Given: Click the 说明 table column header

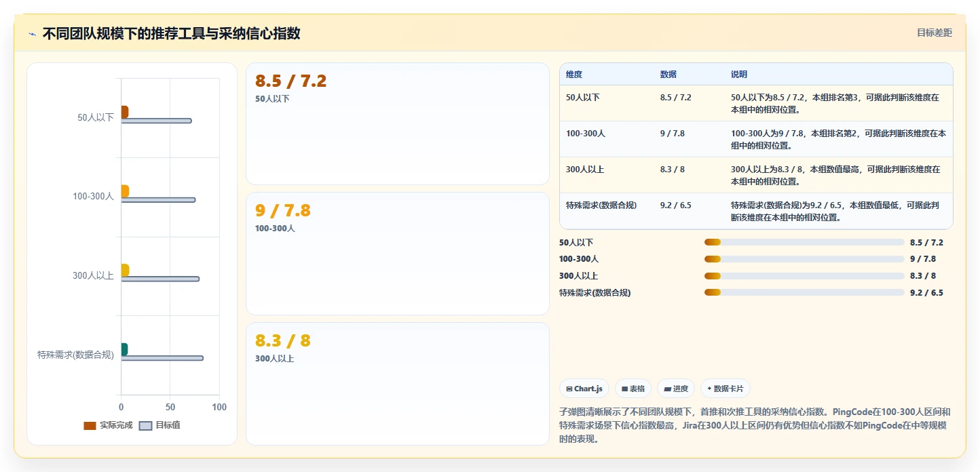Looking at the screenshot, I should 739,75.
